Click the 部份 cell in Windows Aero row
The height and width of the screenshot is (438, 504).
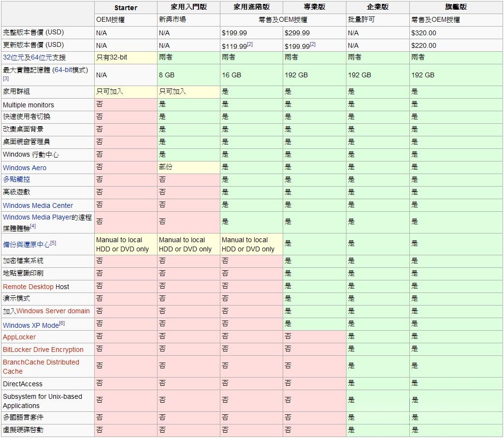pos(188,167)
